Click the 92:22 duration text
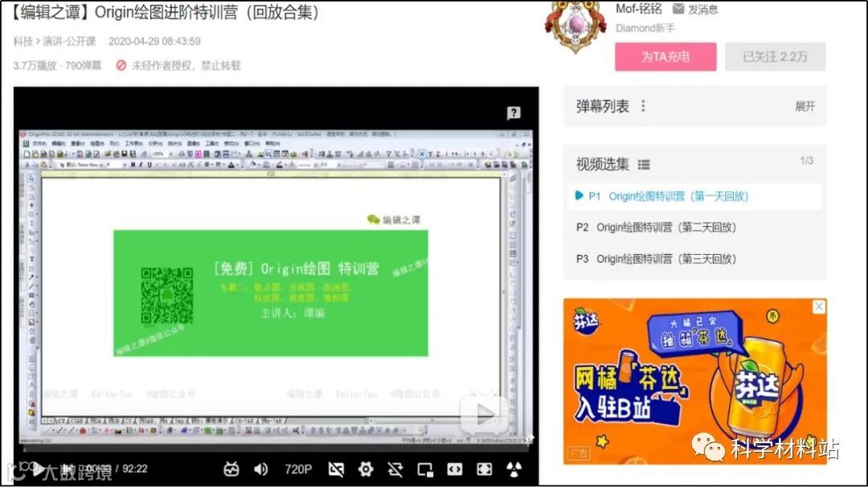The width and height of the screenshot is (868, 488). pyautogui.click(x=134, y=469)
